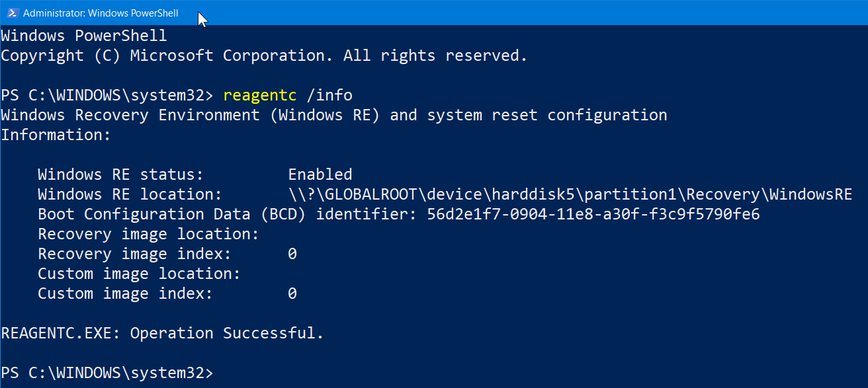Click the first PS C:\WINDOWS\system32> prompt

point(107,95)
